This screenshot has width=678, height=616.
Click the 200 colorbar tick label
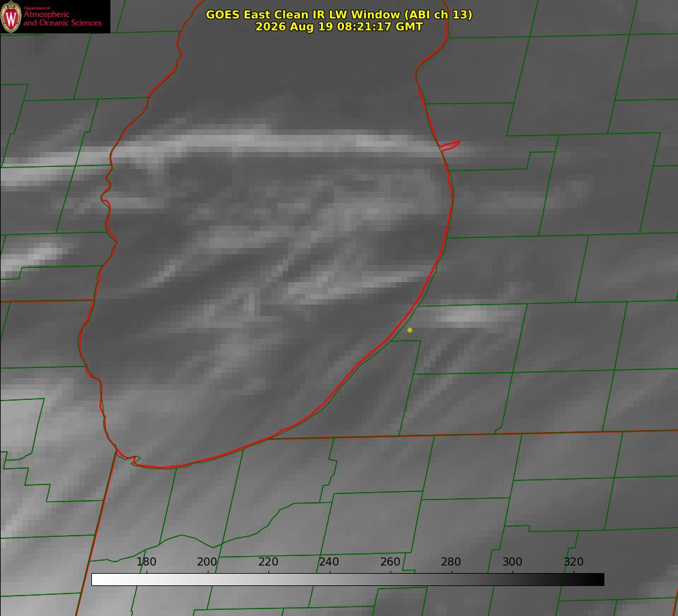point(207,561)
